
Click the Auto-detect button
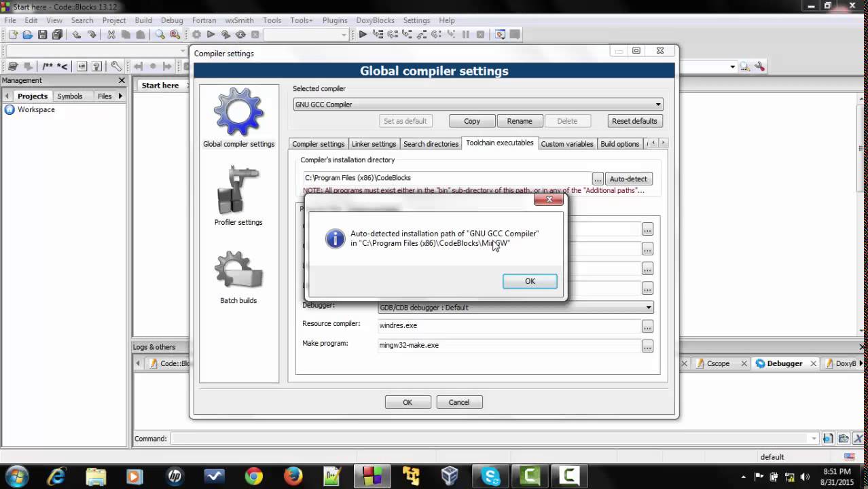(628, 179)
